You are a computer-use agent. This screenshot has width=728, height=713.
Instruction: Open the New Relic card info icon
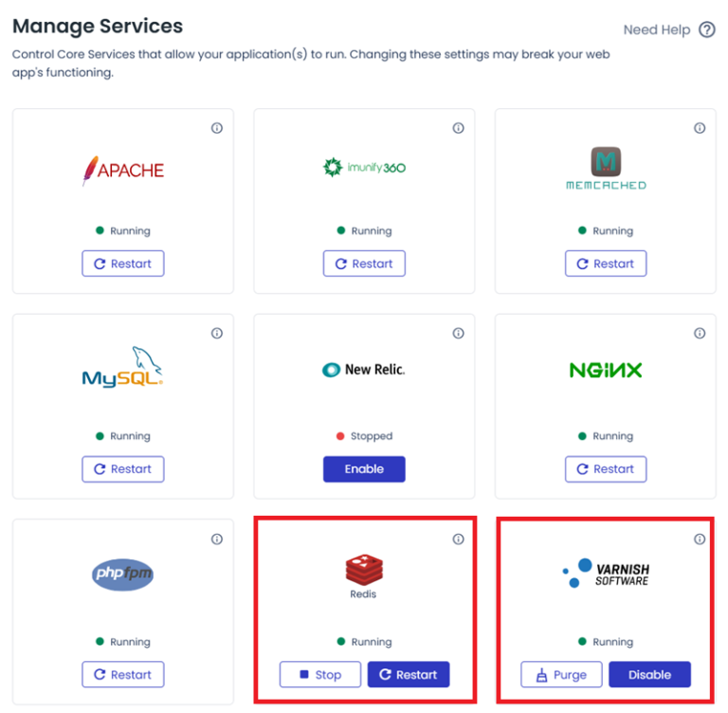tap(458, 333)
